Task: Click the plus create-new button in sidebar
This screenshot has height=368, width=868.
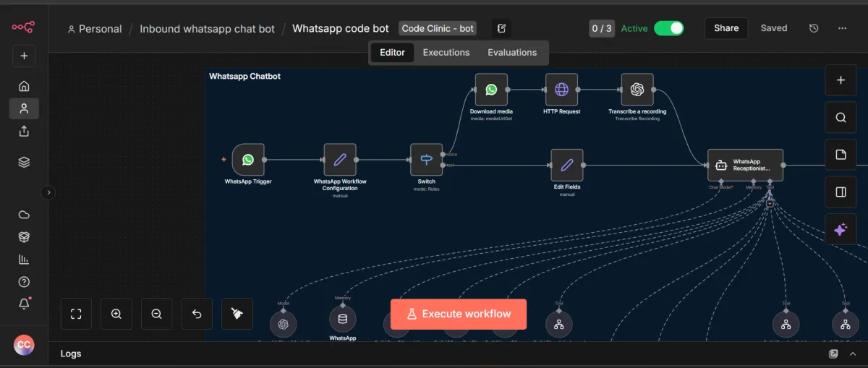Action: 24,56
